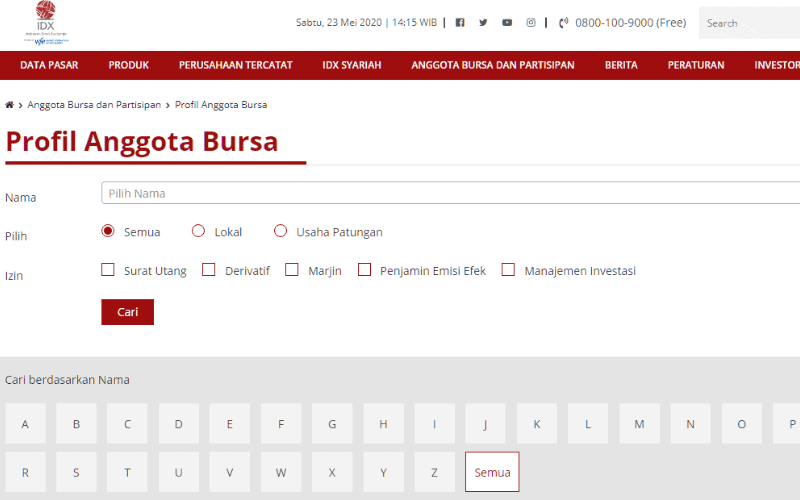Check the Surat Utang checkbox
Image resolution: width=800 pixels, height=500 pixels.
[x=108, y=269]
